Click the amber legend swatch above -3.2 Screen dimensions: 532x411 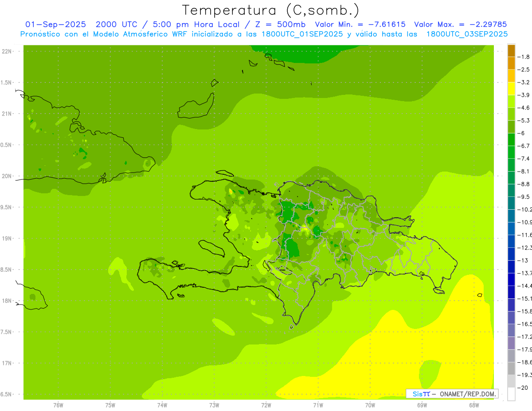point(511,76)
